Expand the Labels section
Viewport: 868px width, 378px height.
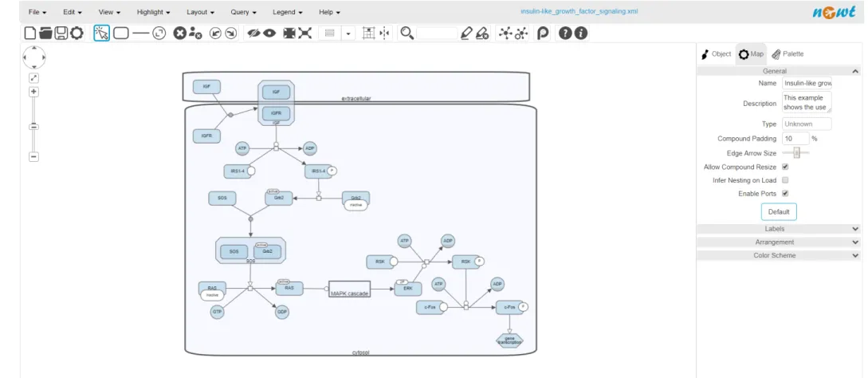click(778, 228)
